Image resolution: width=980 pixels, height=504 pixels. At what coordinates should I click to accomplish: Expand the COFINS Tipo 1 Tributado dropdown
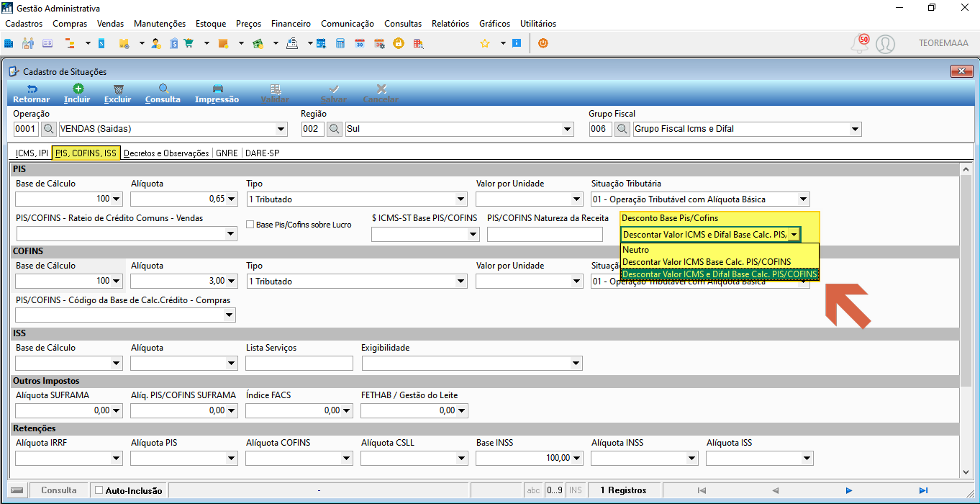click(x=460, y=282)
